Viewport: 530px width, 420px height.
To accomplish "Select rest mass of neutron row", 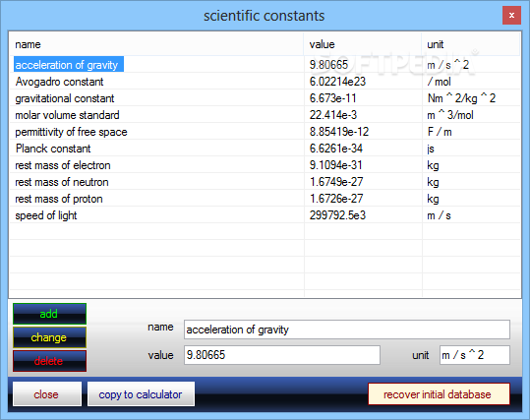I will click(x=265, y=182).
